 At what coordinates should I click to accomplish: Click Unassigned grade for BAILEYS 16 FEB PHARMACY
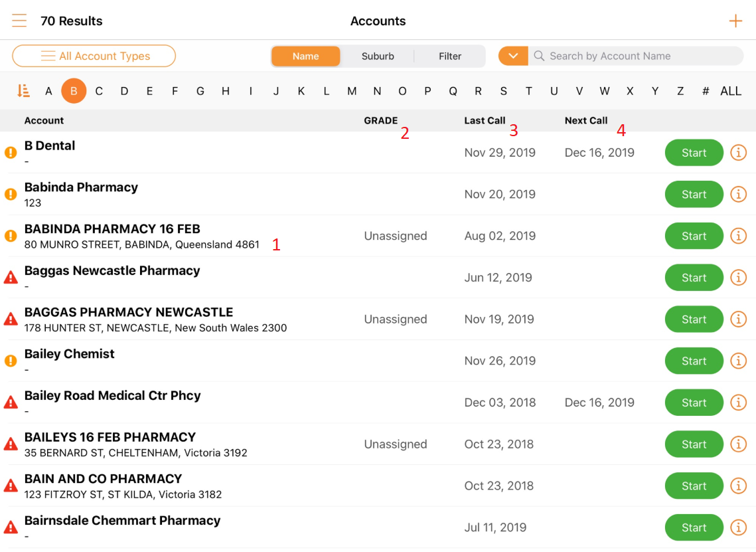point(396,444)
